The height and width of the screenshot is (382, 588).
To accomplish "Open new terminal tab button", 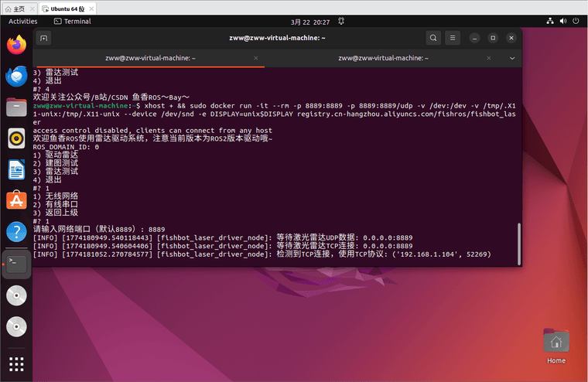I will (44, 38).
